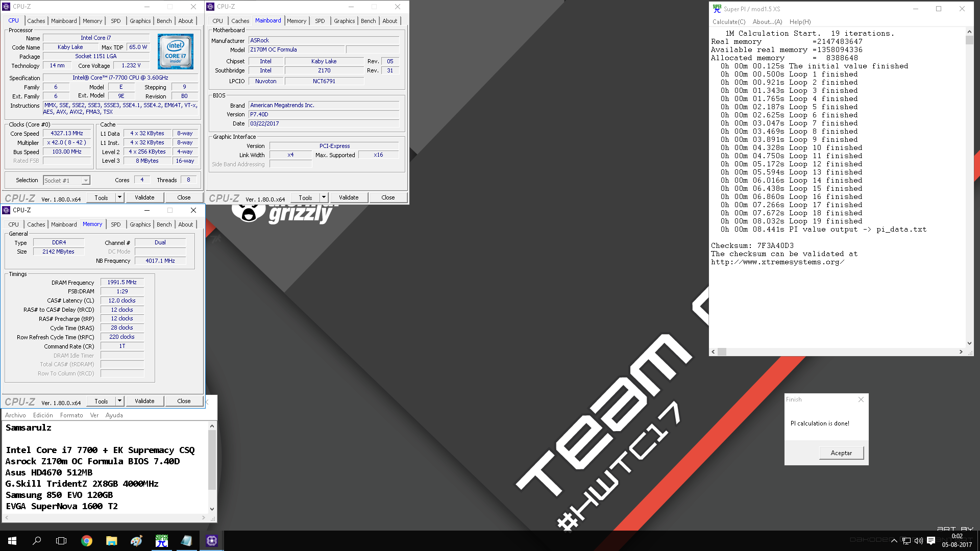Click Super PI vertical scrollbar thumb
The height and width of the screenshot is (551, 980).
pyautogui.click(x=969, y=40)
